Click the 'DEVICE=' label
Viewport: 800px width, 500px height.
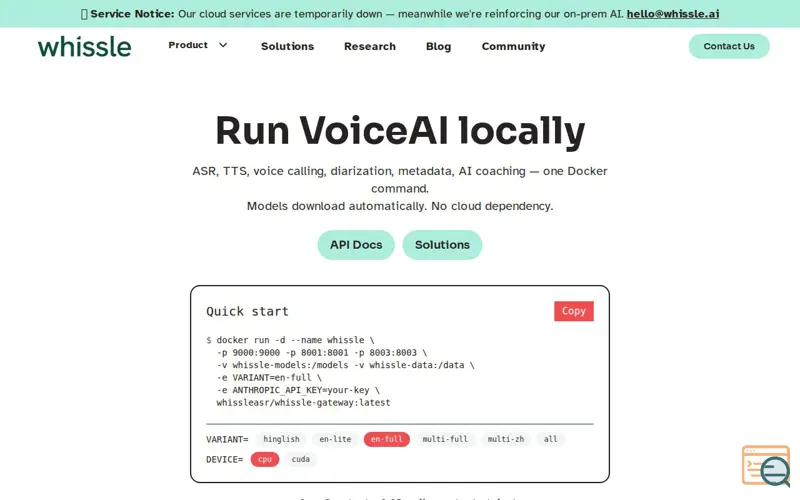click(x=224, y=460)
